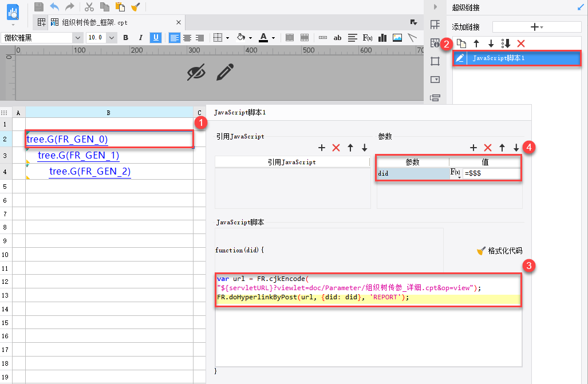Open the font color dropdown arrow
Viewport: 588px width, 384px height.
273,38
